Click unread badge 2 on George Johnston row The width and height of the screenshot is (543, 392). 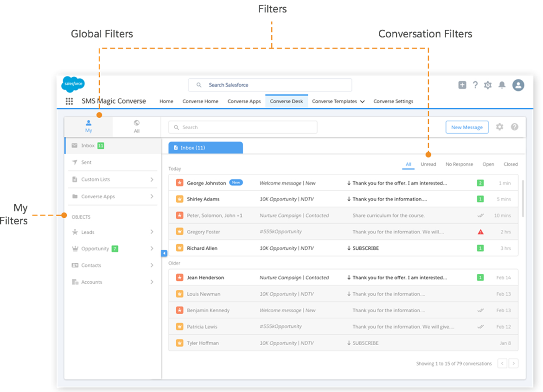tap(480, 183)
